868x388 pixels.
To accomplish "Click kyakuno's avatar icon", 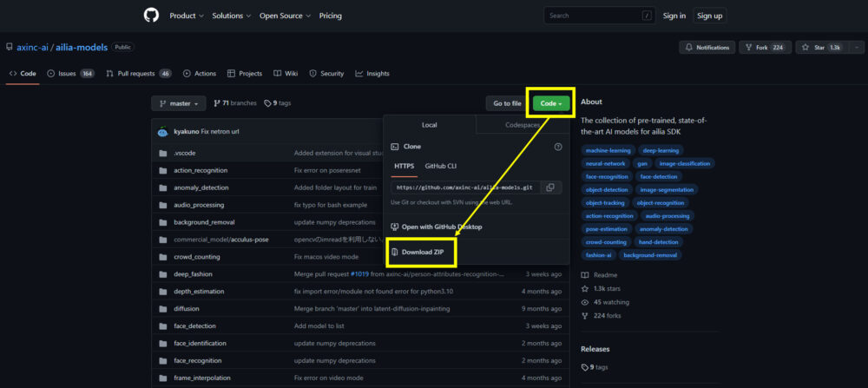I will [x=162, y=131].
